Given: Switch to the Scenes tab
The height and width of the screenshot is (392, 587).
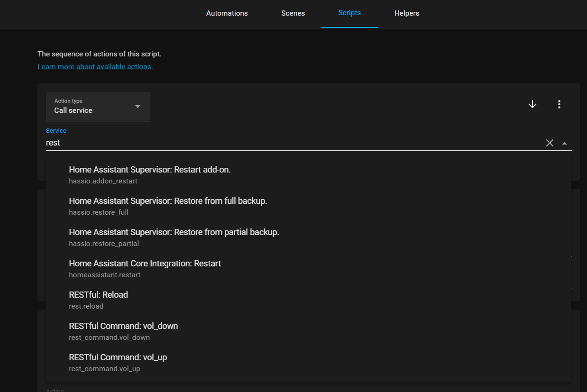Looking at the screenshot, I should (293, 13).
